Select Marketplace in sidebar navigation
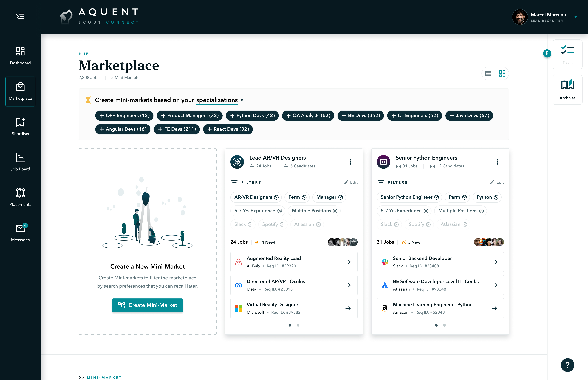Image resolution: width=588 pixels, height=380 pixels. click(20, 91)
